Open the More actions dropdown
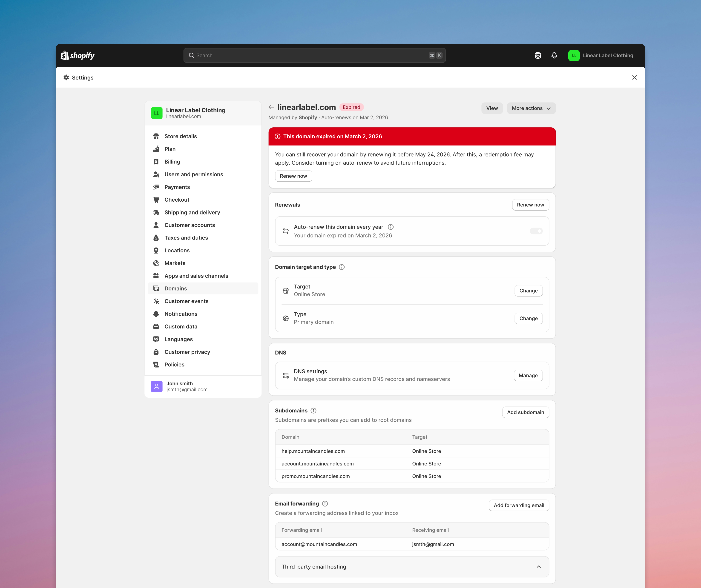The height and width of the screenshot is (588, 701). [x=531, y=108]
